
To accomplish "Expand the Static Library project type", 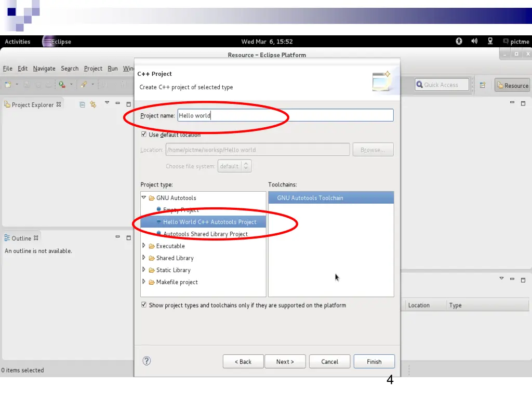I will pos(144,270).
